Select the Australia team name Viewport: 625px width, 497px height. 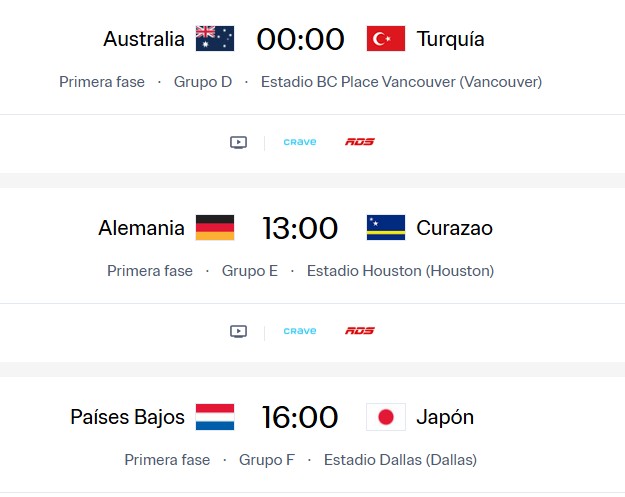[x=144, y=39]
